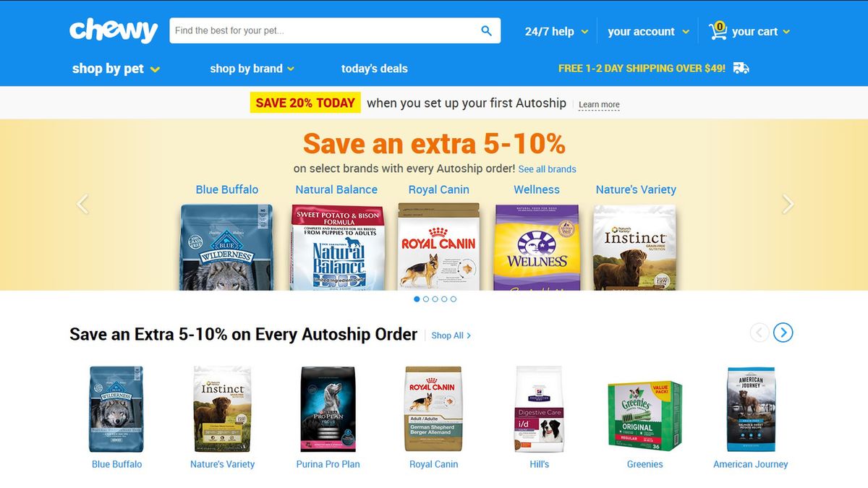Click the Autoship carousel previous arrow
This screenshot has width=868, height=488.
pyautogui.click(x=759, y=333)
